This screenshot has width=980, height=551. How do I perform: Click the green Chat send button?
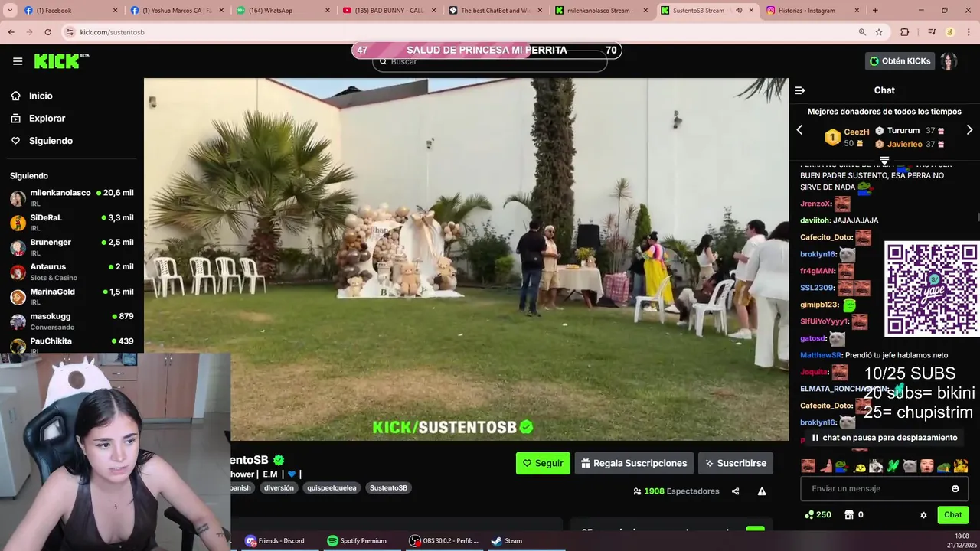952,515
